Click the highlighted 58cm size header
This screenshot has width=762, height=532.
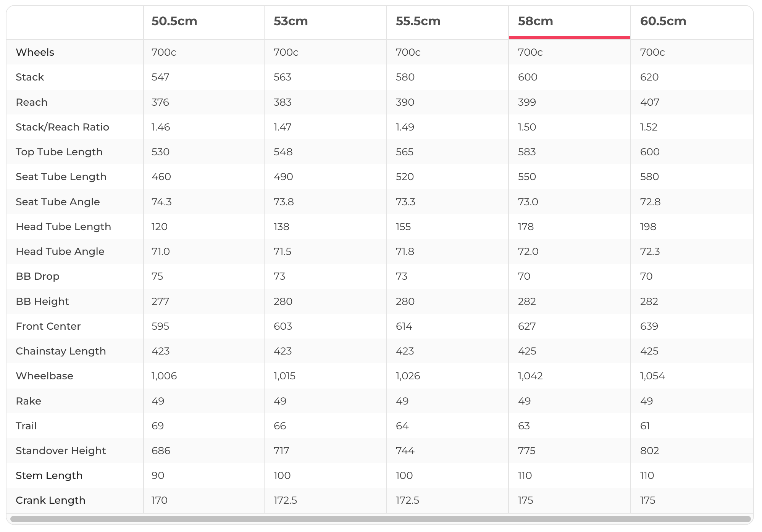pyautogui.click(x=535, y=21)
